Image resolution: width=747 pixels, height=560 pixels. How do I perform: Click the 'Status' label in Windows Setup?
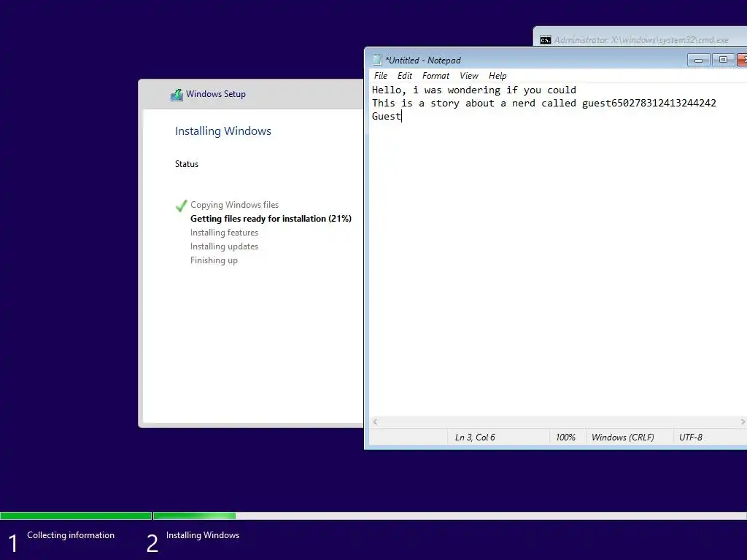[187, 164]
